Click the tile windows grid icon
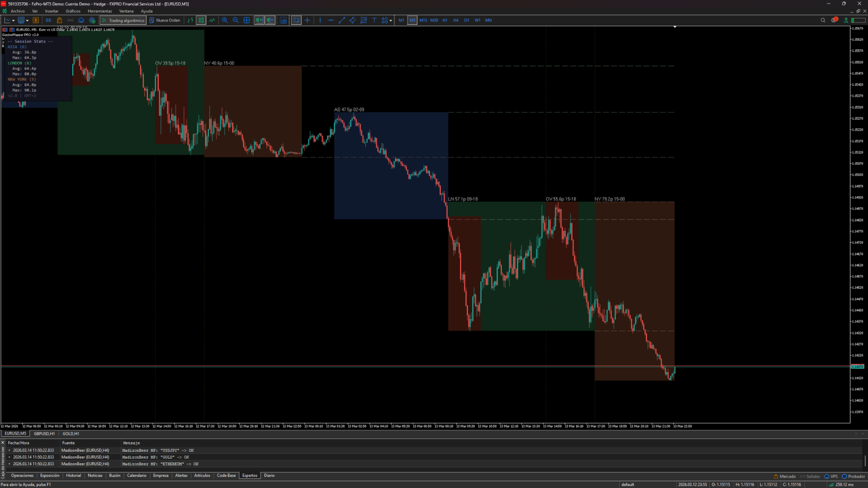This screenshot has height=488, width=868. (247, 20)
